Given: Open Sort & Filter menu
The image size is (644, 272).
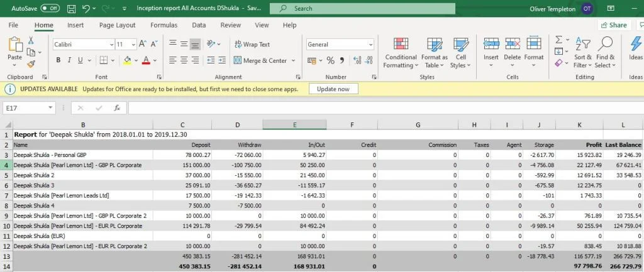Looking at the screenshot, I should point(583,53).
